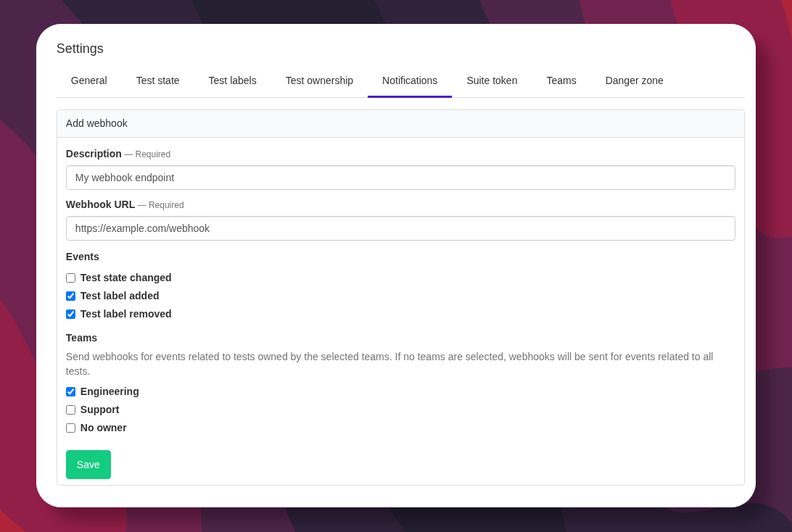Image resolution: width=792 pixels, height=532 pixels.
Task: Click the Settings page title
Action: 80,49
